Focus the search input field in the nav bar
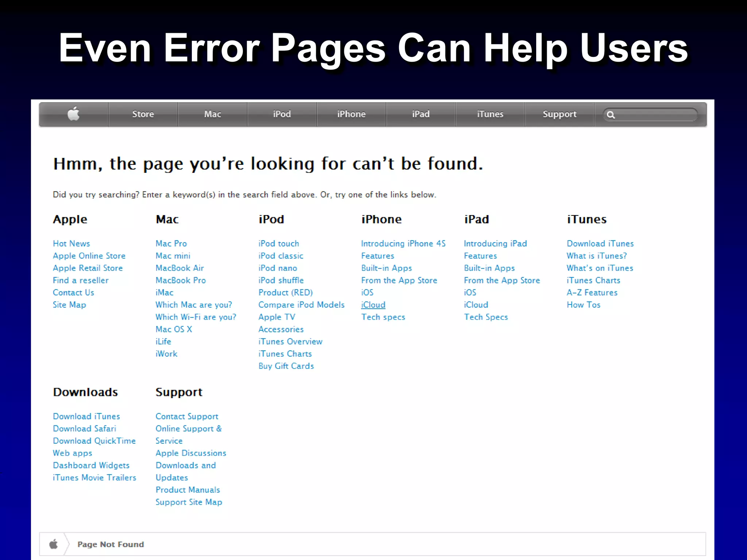 (650, 115)
